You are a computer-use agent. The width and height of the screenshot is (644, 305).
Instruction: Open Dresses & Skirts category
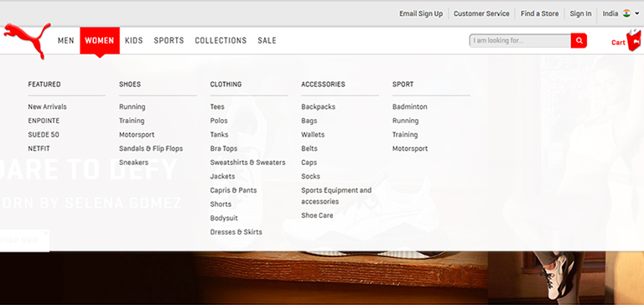coord(236,232)
